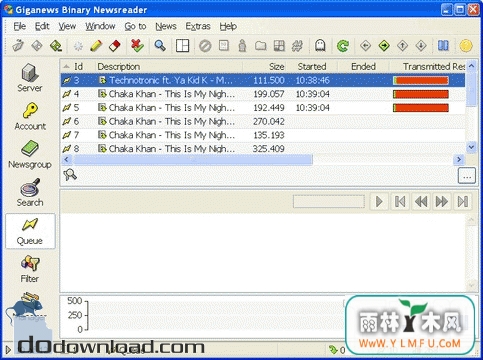This screenshot has width=483, height=360.
Task: Click the queue list scroll-up arrow
Action: [x=471, y=66]
